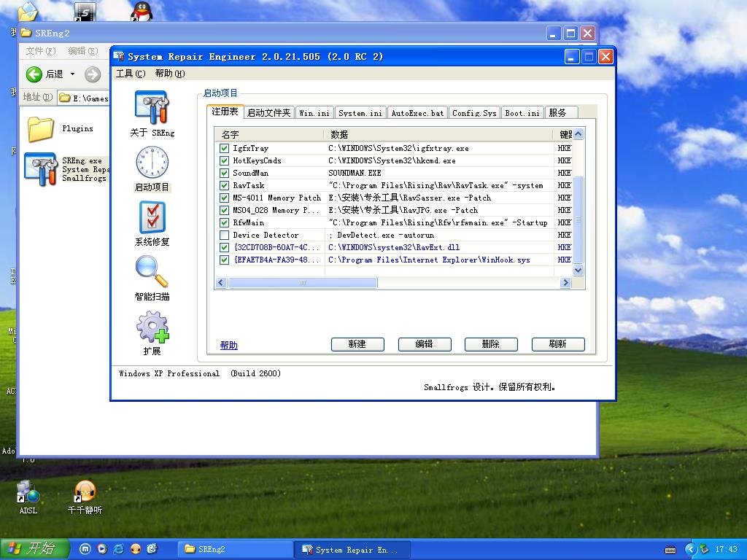This screenshot has width=747, height=560.
Task: Open the back button dropdown arrow
Action: coord(72,74)
